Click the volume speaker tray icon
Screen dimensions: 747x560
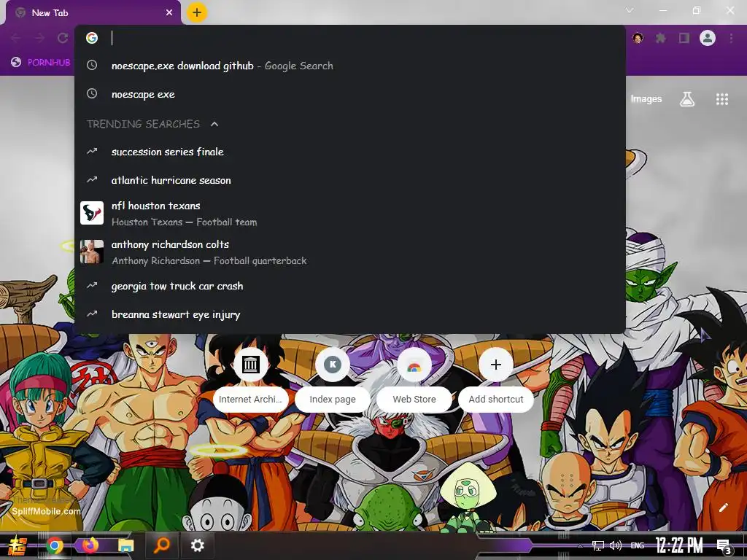[x=616, y=545]
